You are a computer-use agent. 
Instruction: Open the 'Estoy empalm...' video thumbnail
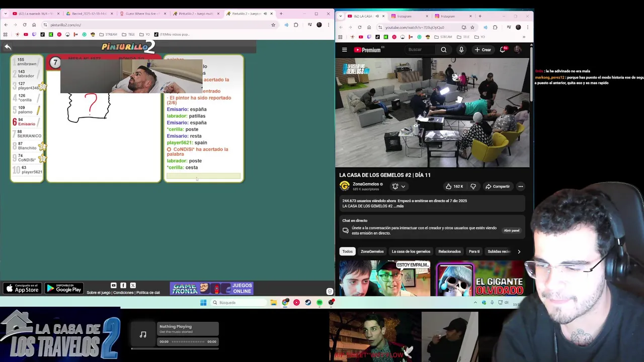click(385, 279)
